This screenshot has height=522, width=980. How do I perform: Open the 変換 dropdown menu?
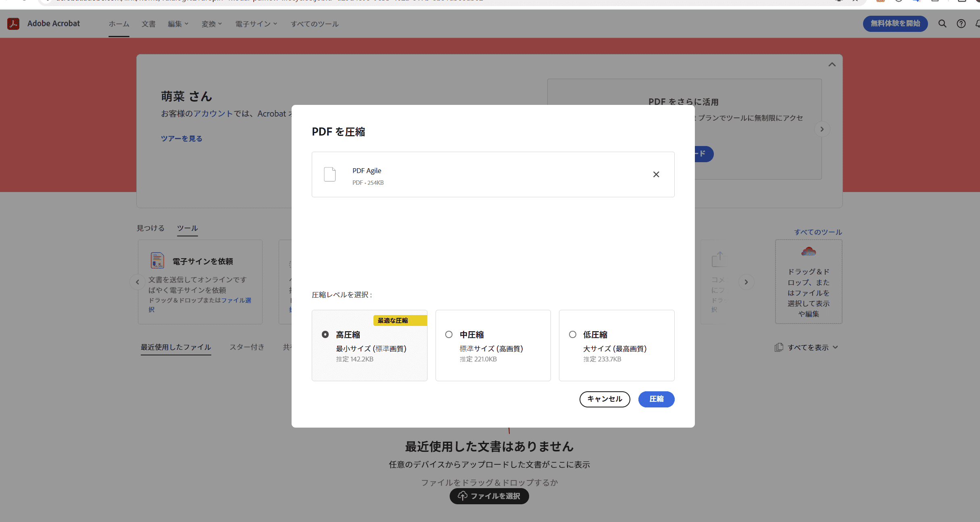pos(211,23)
